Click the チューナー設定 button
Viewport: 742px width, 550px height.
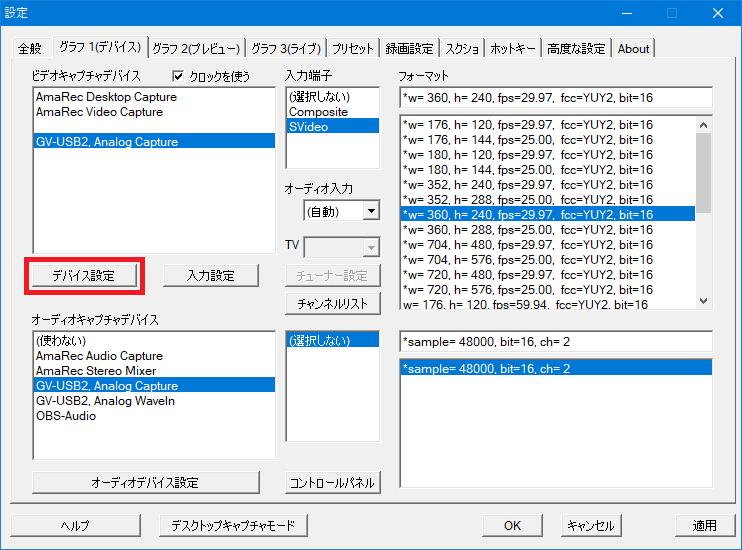pos(332,275)
